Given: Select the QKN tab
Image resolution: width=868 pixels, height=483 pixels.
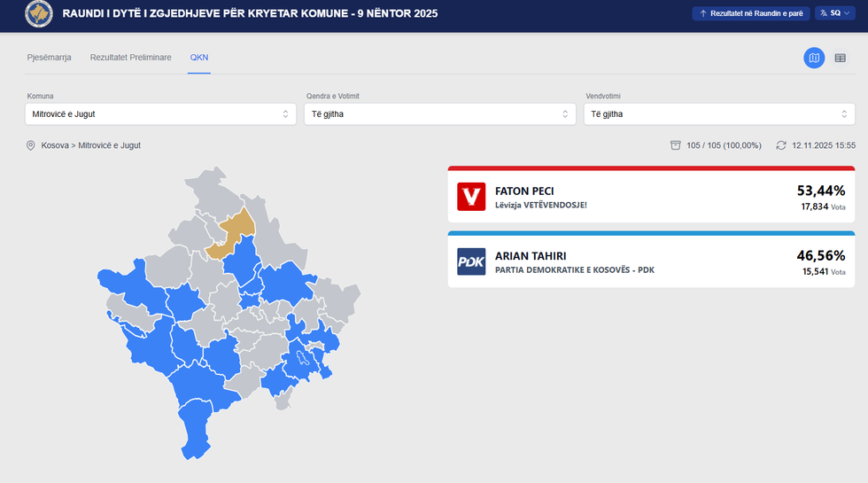Looking at the screenshot, I should tap(199, 58).
